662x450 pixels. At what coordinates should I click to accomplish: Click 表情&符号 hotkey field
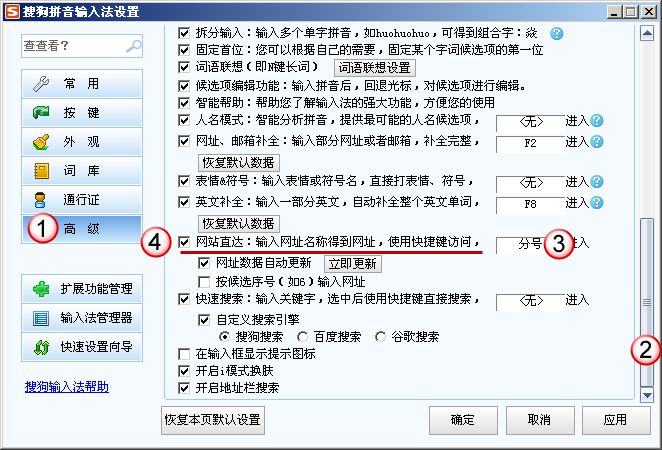pos(531,183)
